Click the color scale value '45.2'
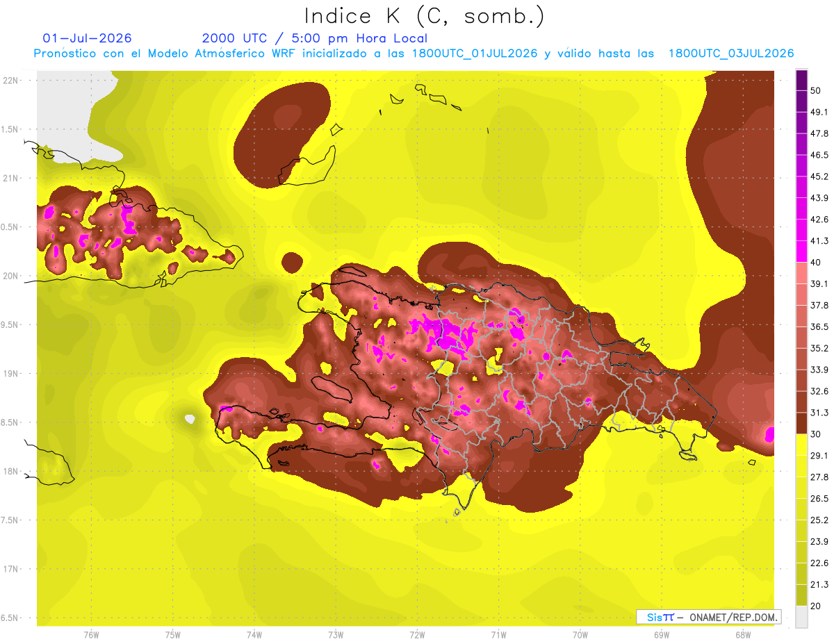This screenshot has height=644, width=834. [x=819, y=176]
